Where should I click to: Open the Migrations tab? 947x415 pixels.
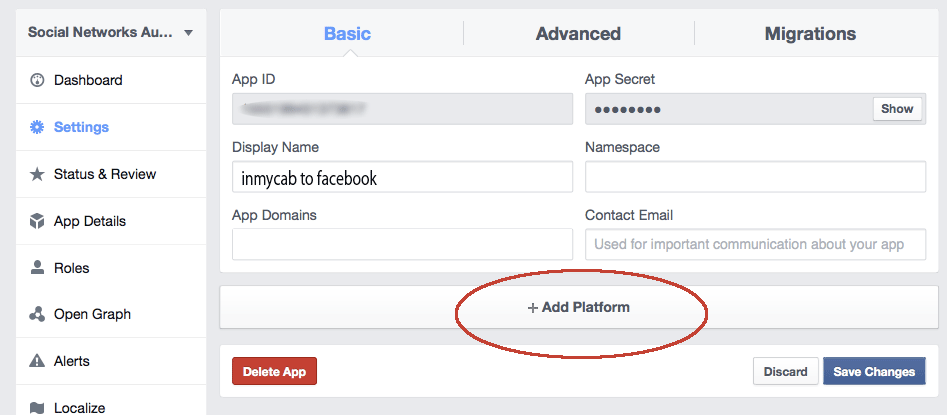(x=810, y=34)
